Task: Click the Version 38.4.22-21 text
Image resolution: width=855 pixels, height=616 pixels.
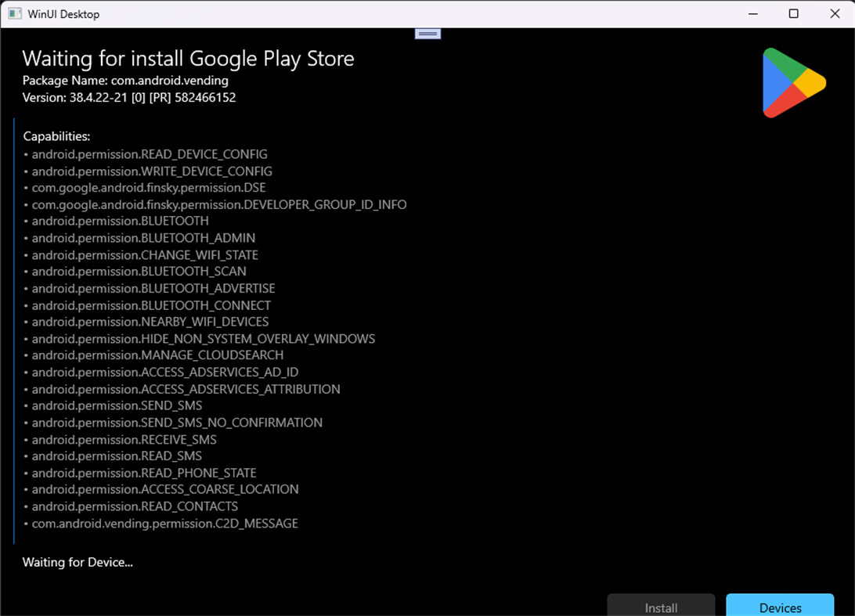Action: coord(128,97)
